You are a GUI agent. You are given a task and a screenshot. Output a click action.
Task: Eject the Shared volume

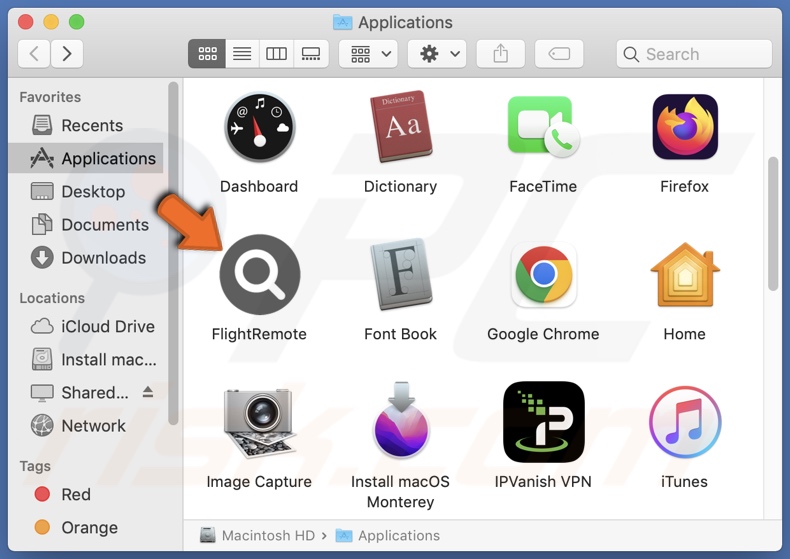(148, 392)
